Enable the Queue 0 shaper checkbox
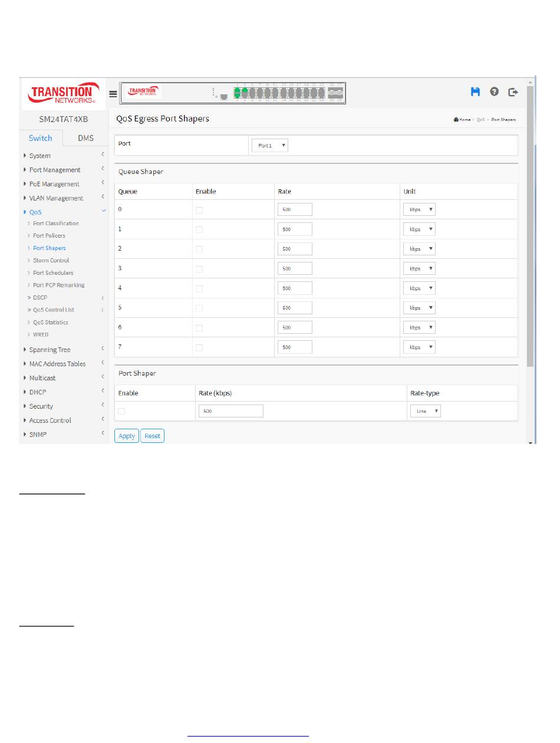This screenshot has height=743, width=560. (x=199, y=210)
